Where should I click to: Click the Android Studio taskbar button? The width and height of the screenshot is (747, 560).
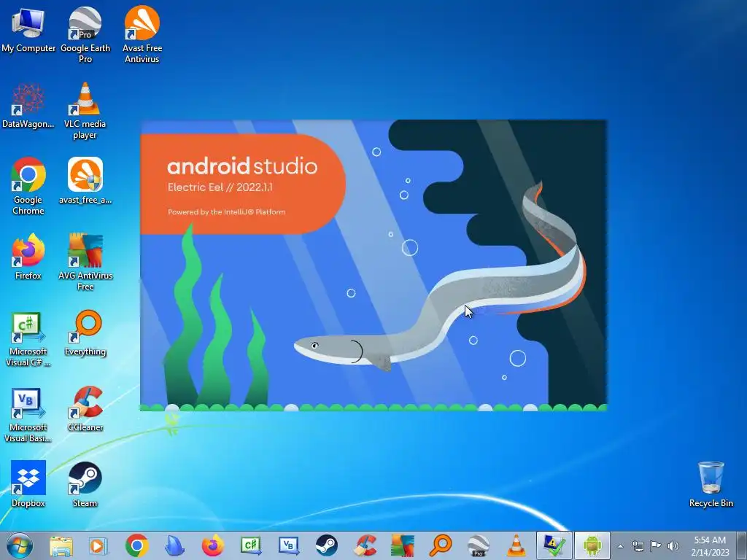pos(592,545)
